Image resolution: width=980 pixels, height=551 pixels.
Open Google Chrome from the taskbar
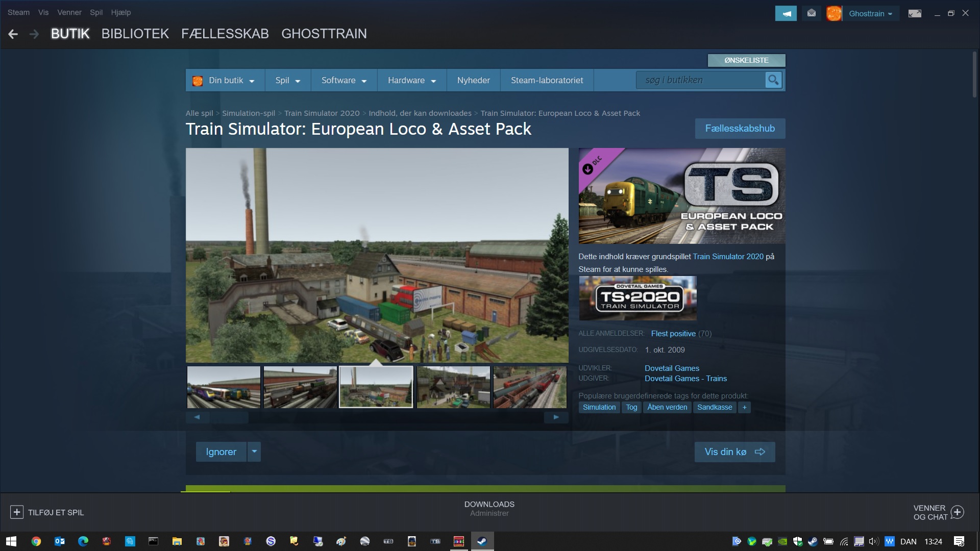pyautogui.click(x=36, y=541)
